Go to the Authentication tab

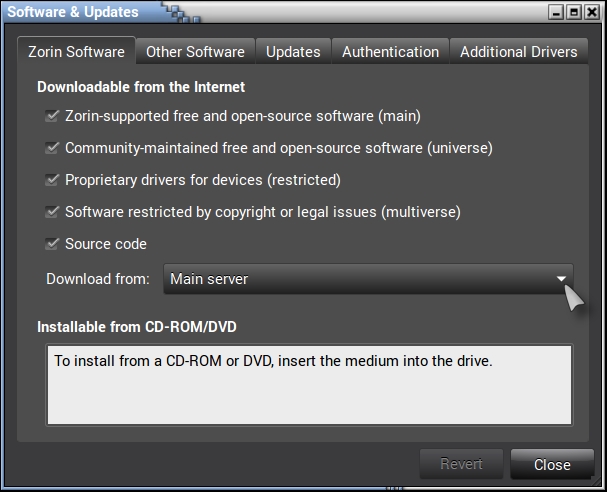[x=390, y=52]
